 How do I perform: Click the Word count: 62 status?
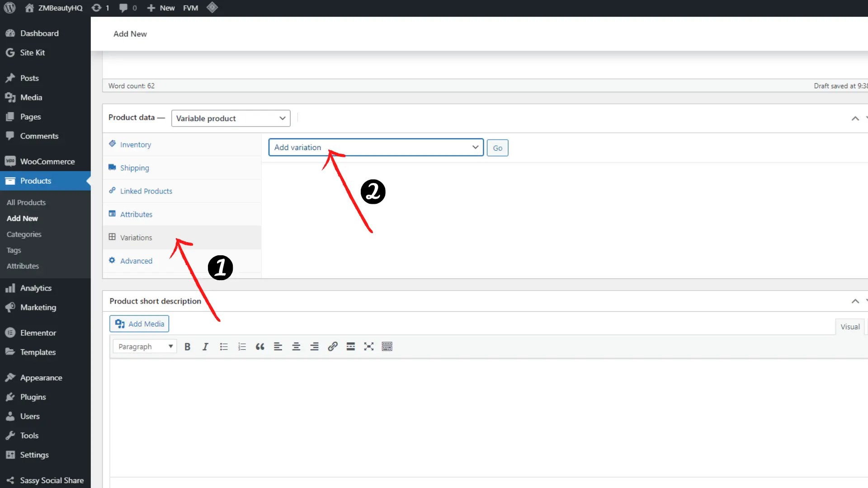pyautogui.click(x=132, y=86)
